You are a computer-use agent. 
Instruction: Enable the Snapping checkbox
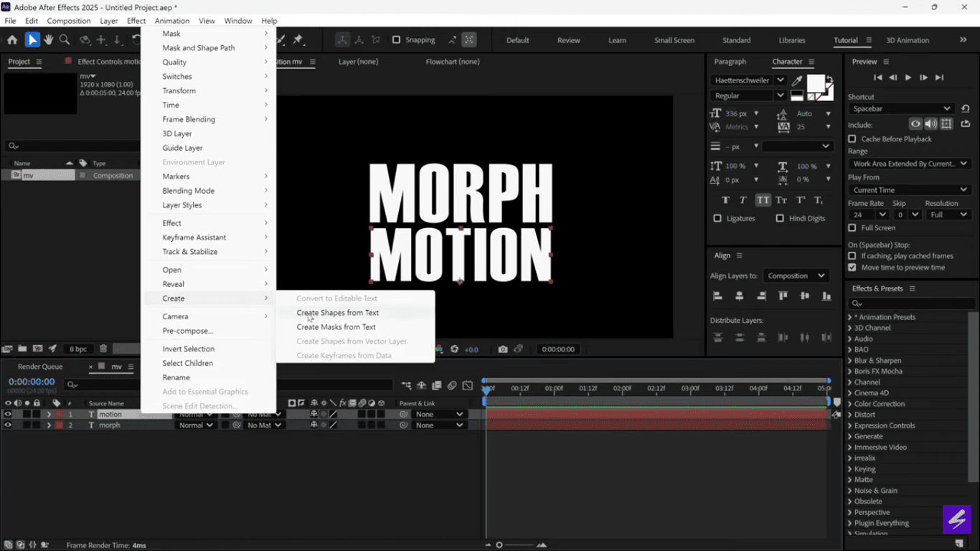(396, 40)
